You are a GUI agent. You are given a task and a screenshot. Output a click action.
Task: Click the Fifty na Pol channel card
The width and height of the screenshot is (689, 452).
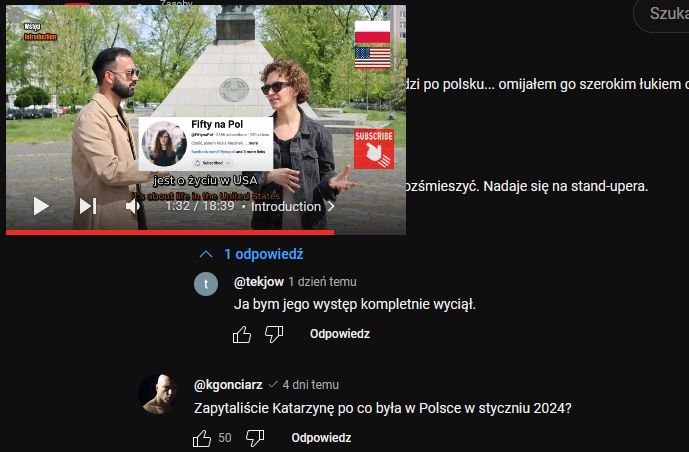point(206,144)
